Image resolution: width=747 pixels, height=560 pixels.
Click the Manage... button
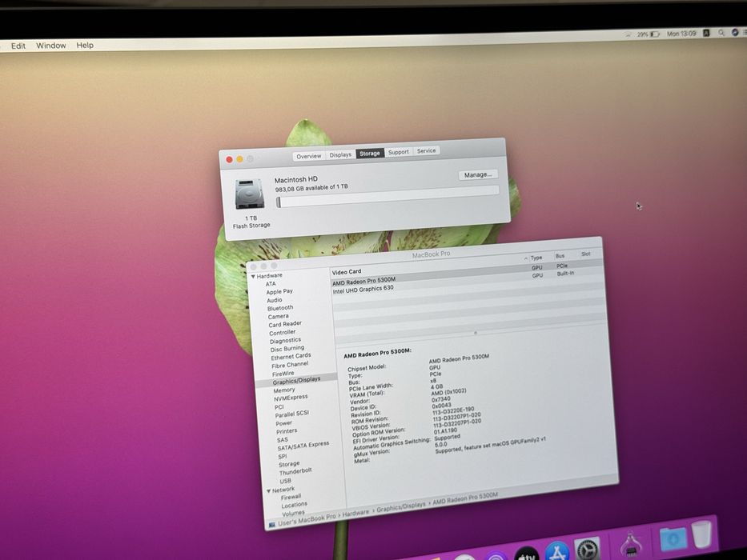tap(478, 174)
